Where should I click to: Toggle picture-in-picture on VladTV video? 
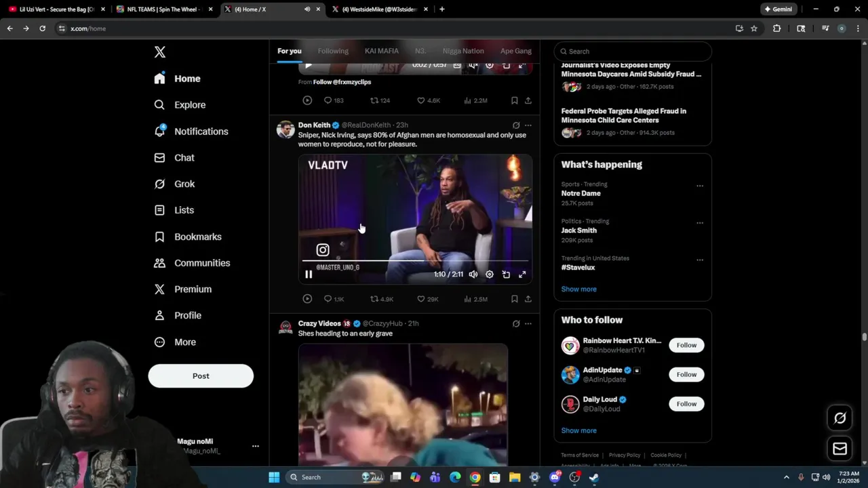coord(506,274)
